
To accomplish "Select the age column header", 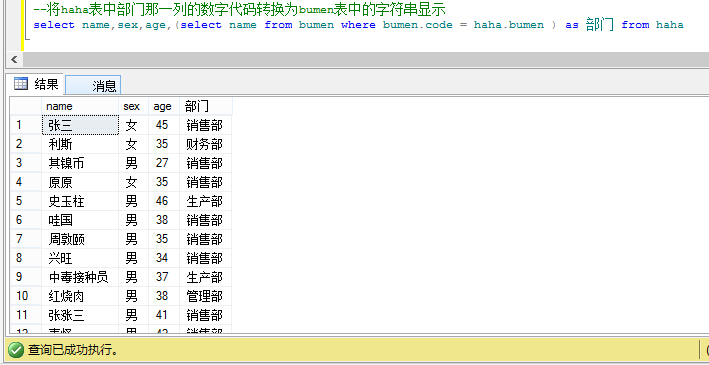I will (x=164, y=106).
